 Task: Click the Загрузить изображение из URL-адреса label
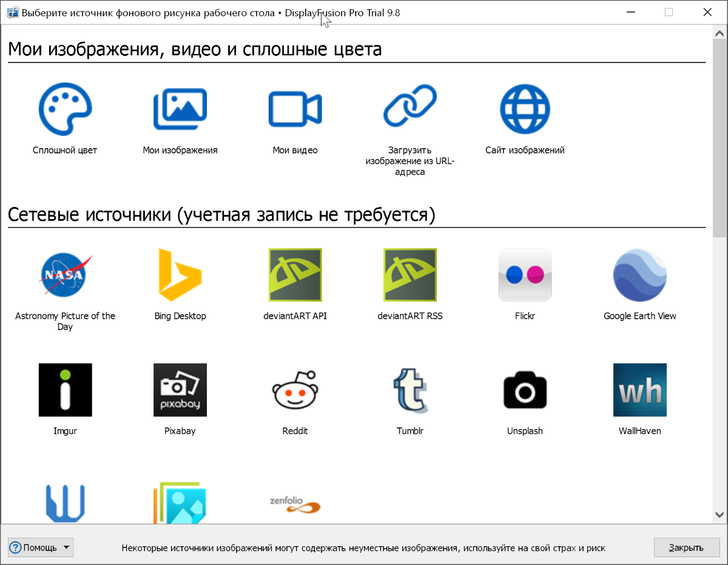click(x=410, y=161)
